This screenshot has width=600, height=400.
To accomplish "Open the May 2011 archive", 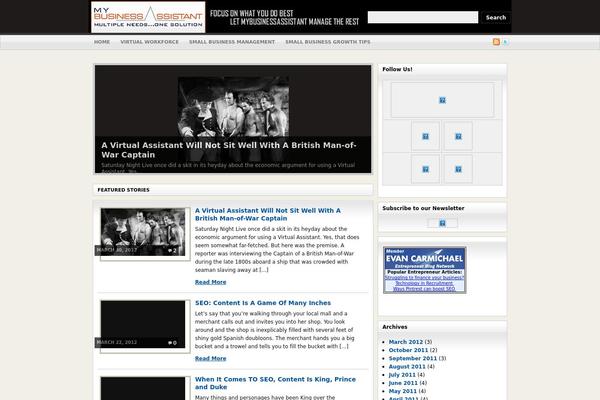I will click(x=403, y=391).
